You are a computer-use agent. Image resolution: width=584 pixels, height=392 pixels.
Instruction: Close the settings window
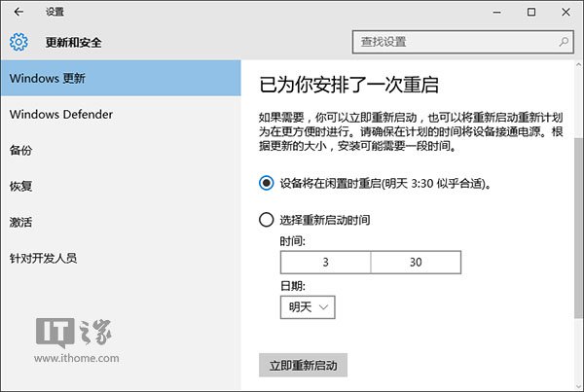point(566,12)
